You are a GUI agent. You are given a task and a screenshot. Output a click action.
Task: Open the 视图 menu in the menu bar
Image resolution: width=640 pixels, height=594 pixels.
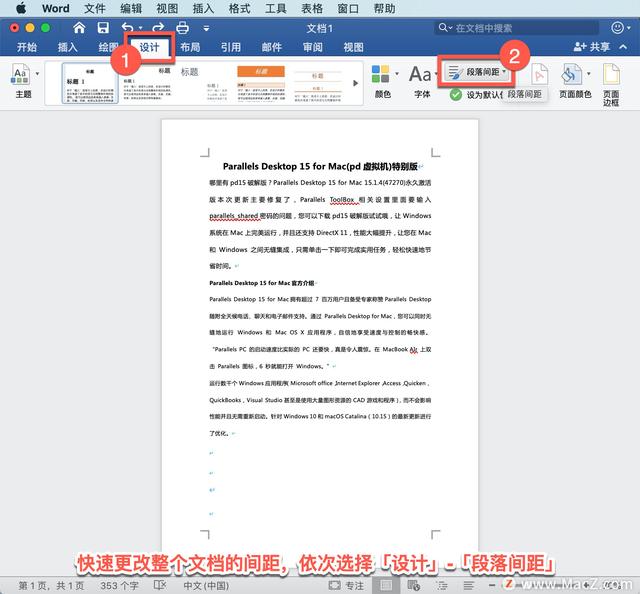167,9
